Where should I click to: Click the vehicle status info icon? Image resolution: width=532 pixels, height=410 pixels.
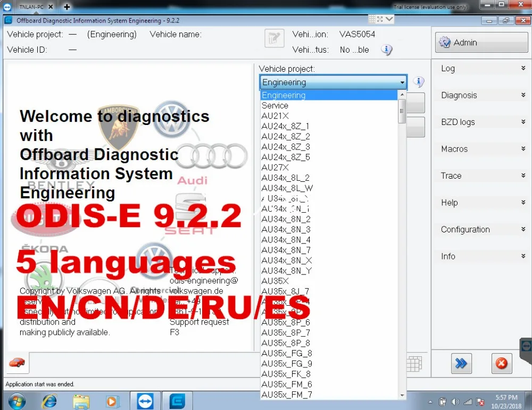tap(386, 50)
